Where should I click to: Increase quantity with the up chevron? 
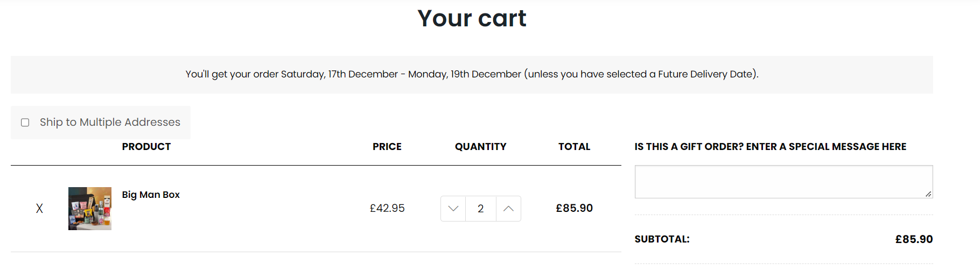point(508,209)
